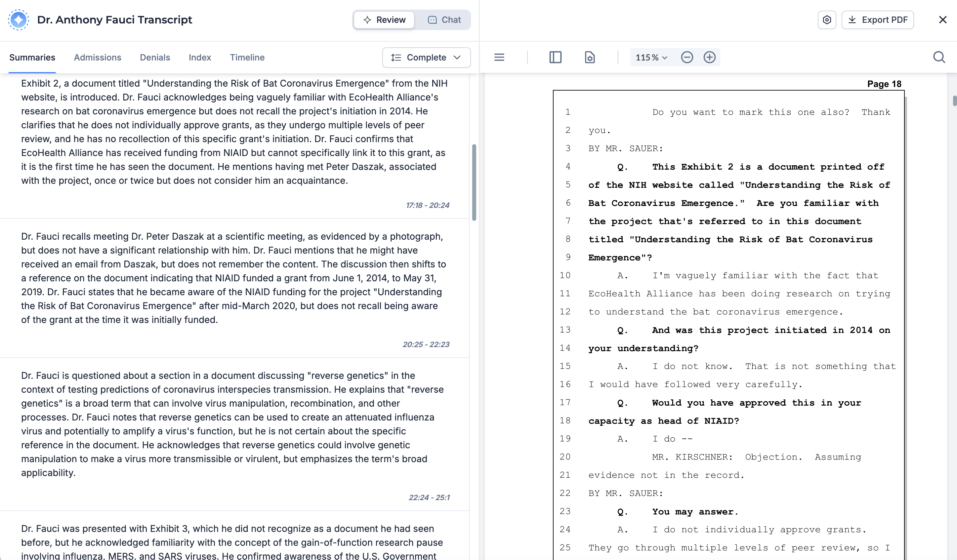Click the Export PDF button
Screen dimensions: 957x560
(877, 20)
